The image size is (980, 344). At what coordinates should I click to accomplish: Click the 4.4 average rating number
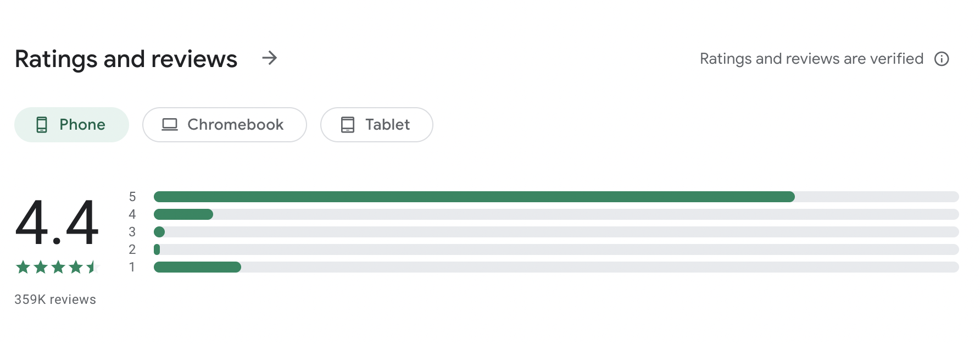pos(57,223)
